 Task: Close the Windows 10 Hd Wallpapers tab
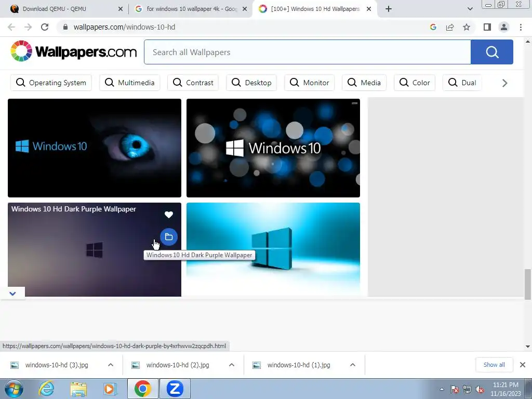369,9
